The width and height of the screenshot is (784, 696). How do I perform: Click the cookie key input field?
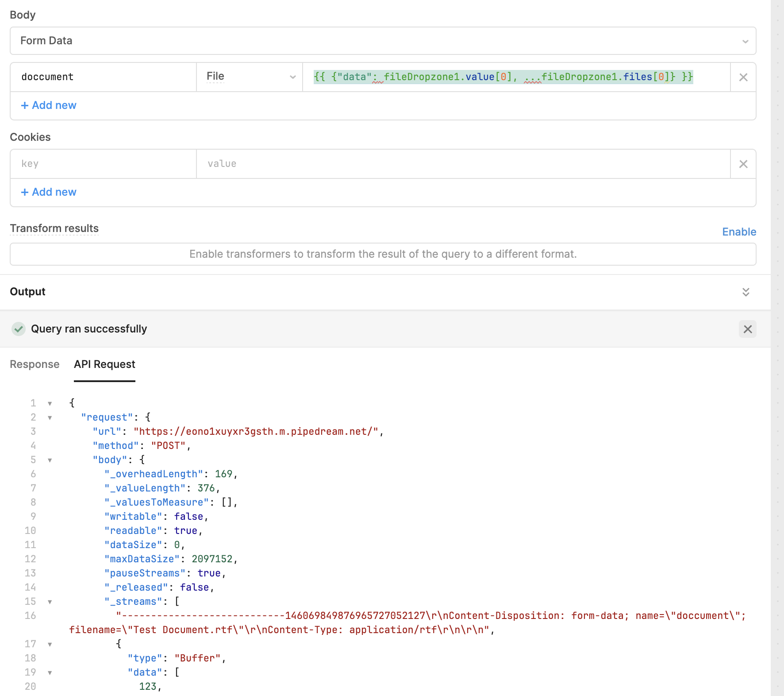[103, 164]
